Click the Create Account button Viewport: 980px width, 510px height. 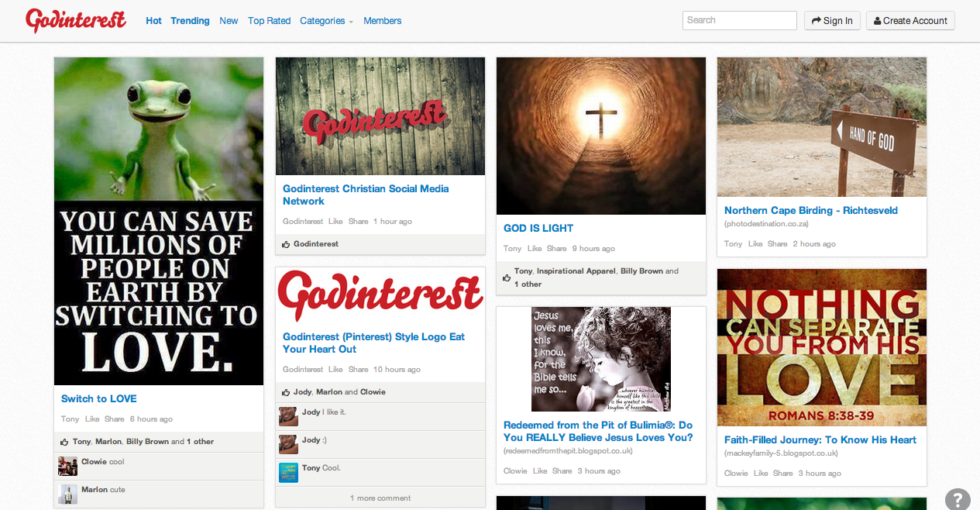point(910,21)
